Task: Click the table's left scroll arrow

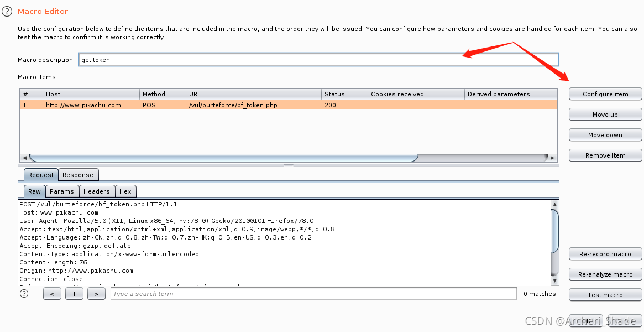Action: (x=24, y=158)
